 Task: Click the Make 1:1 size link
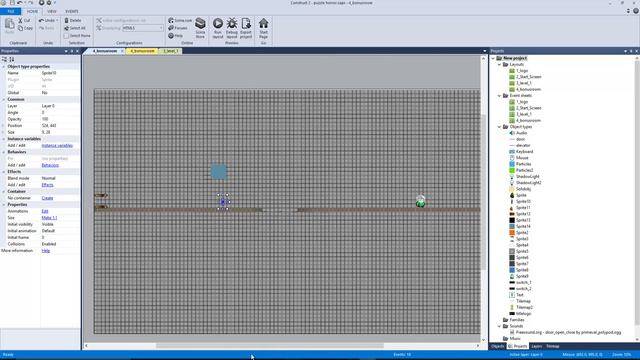(x=49, y=218)
